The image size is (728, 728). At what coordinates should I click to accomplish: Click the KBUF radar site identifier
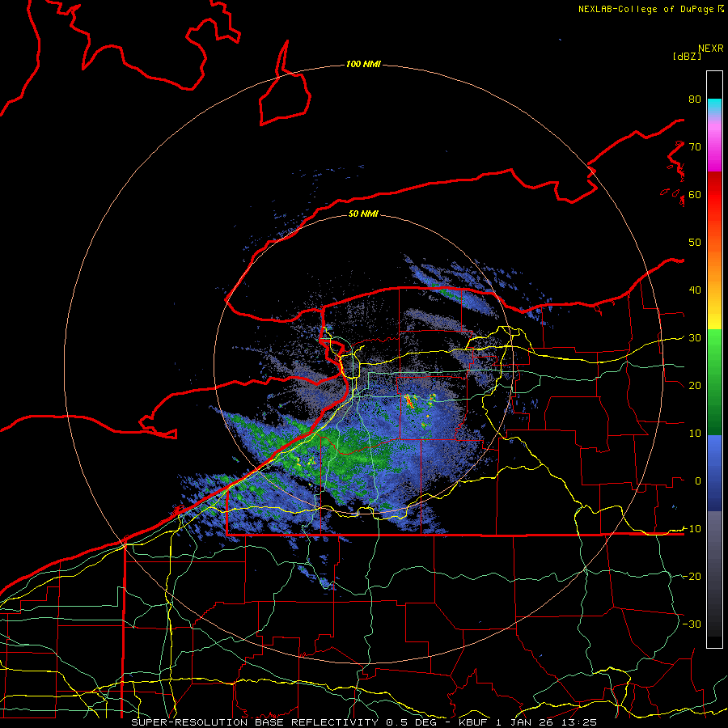pos(472,722)
